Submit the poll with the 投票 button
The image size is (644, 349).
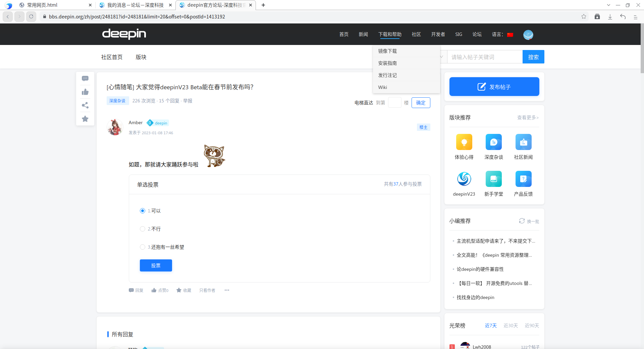[156, 265]
